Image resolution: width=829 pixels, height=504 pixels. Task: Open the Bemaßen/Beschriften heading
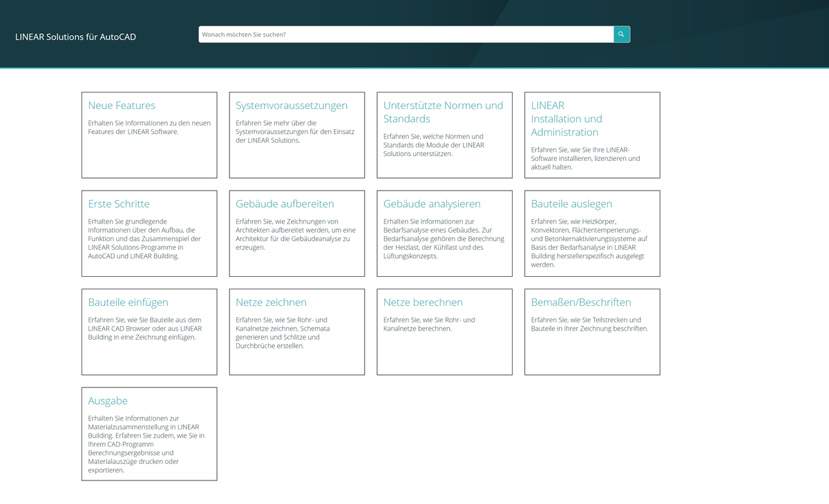581,302
